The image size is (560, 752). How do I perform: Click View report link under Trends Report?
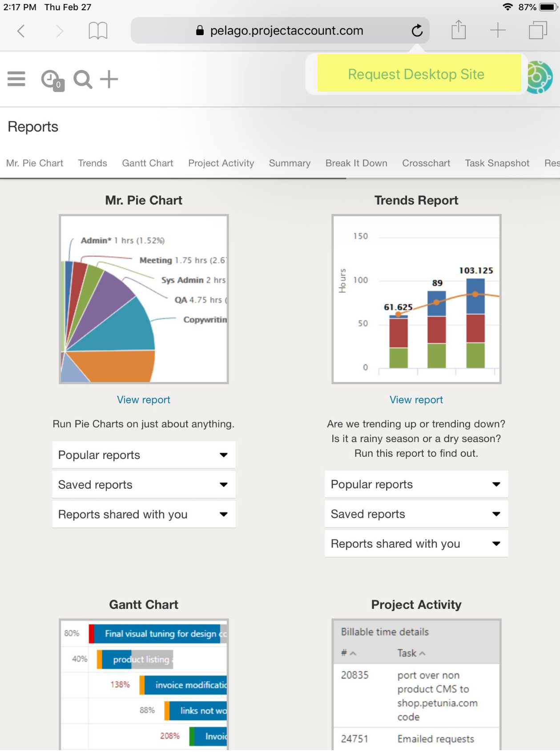point(416,400)
